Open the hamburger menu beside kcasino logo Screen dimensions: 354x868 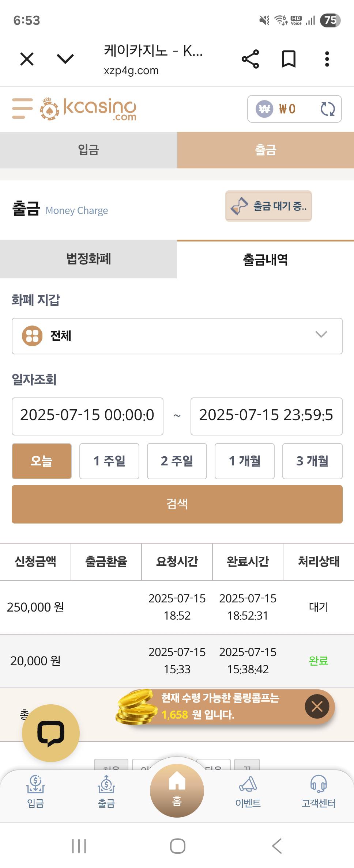coord(22,108)
